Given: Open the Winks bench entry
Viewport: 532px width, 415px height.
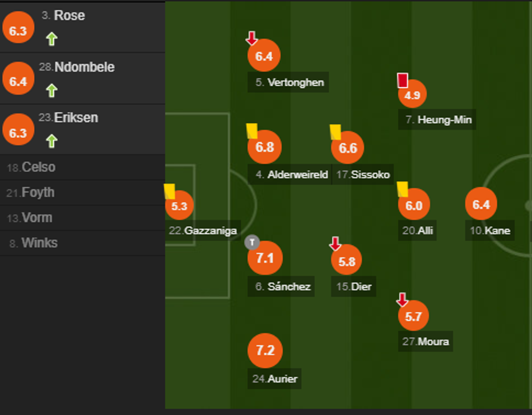Looking at the screenshot, I should coord(39,243).
